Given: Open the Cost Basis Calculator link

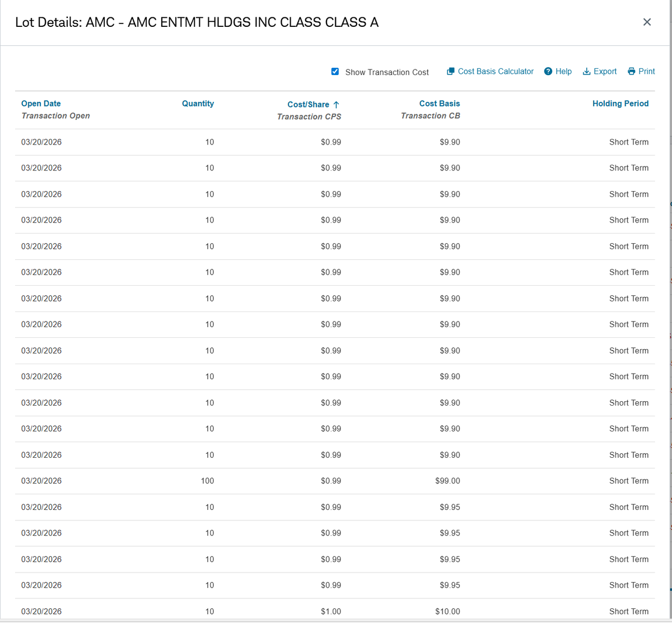Looking at the screenshot, I should (x=496, y=71).
